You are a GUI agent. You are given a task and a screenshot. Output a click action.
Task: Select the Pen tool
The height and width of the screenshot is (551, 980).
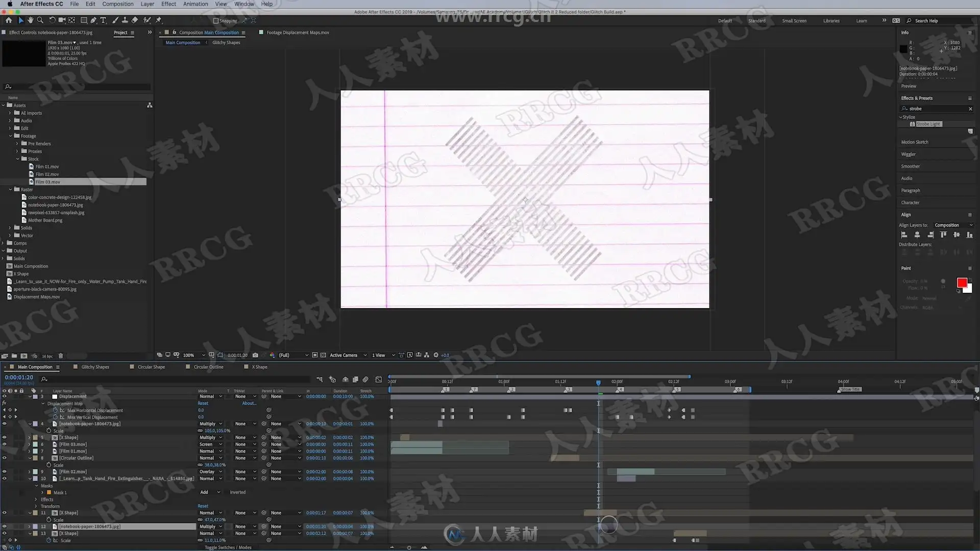(93, 20)
